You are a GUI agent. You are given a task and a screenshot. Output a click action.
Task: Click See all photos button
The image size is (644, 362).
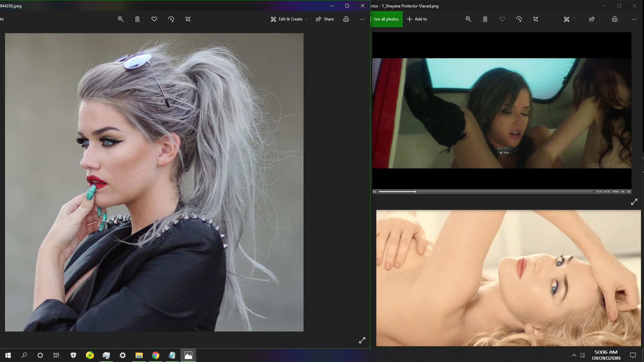coord(386,19)
